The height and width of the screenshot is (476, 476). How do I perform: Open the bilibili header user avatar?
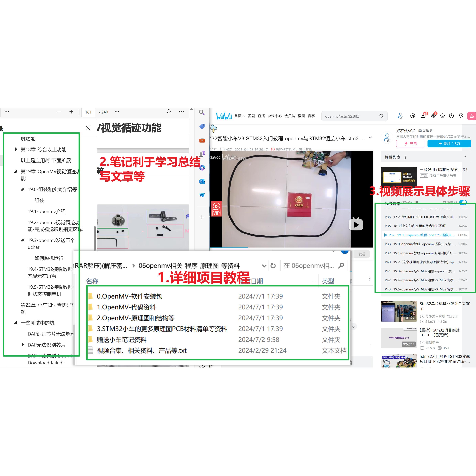click(400, 116)
